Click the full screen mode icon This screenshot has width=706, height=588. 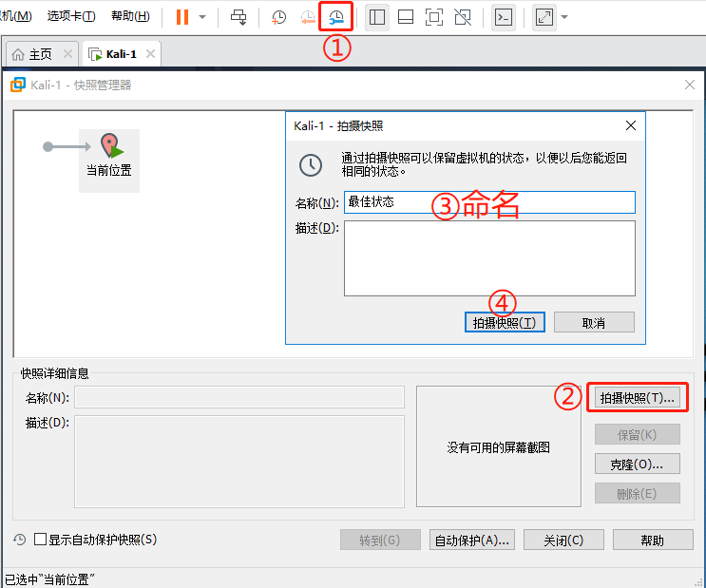(434, 17)
